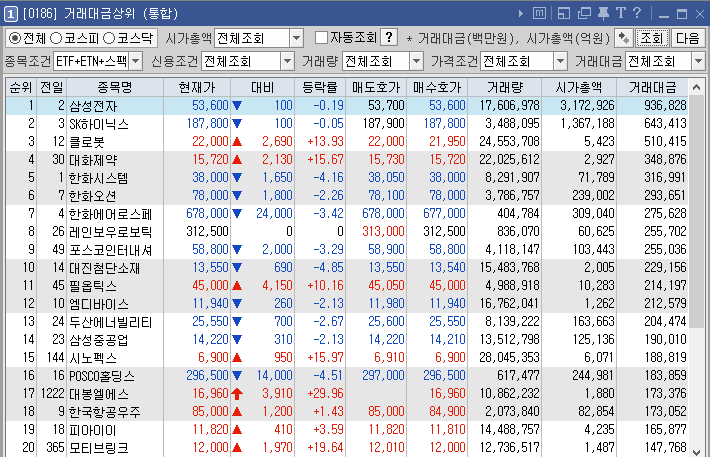The width and height of the screenshot is (710, 457).
Task: Select the 한화에어로스페 stock name
Action: [110, 214]
